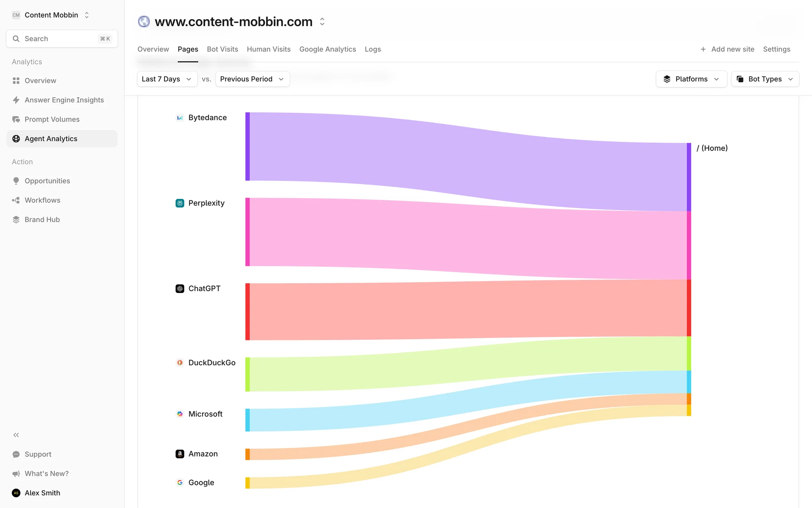This screenshot has width=812, height=508.
Task: Click the Perplexity logo icon
Action: (180, 203)
